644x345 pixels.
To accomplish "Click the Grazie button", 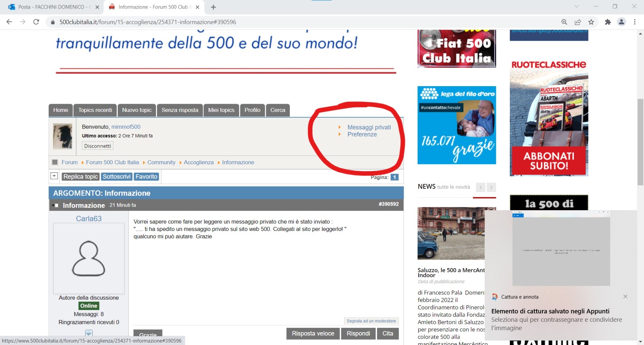I will coord(148,334).
